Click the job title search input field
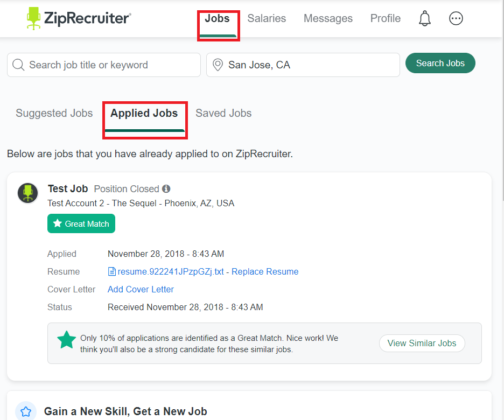The image size is (504, 420). point(103,65)
